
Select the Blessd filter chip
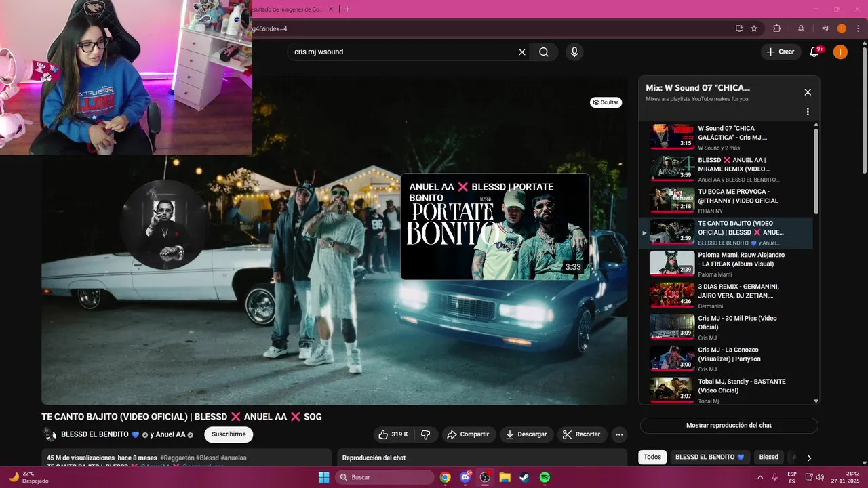click(x=768, y=457)
